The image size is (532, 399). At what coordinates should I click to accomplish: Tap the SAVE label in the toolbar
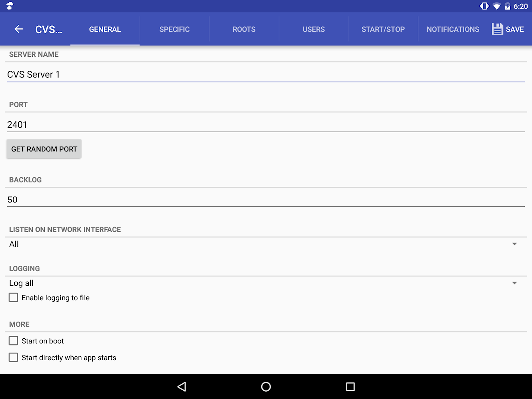point(515,29)
